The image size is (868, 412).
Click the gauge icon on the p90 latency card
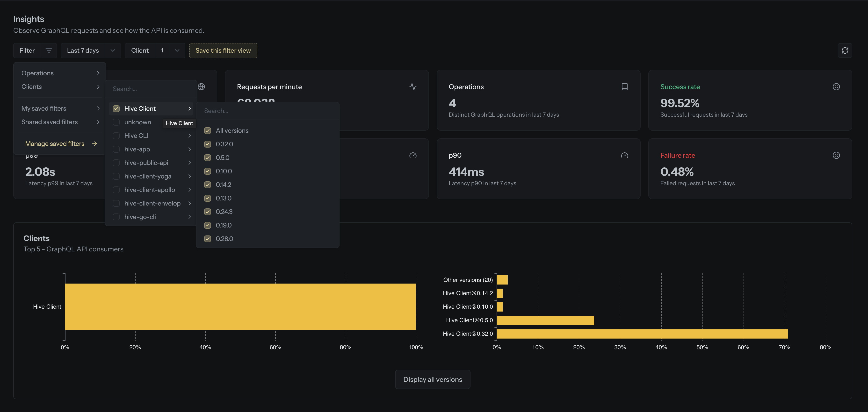pyautogui.click(x=624, y=155)
